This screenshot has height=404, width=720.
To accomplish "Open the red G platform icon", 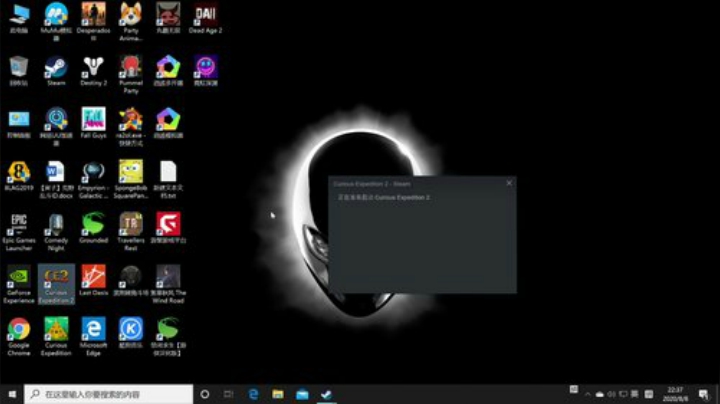I will click(168, 228).
